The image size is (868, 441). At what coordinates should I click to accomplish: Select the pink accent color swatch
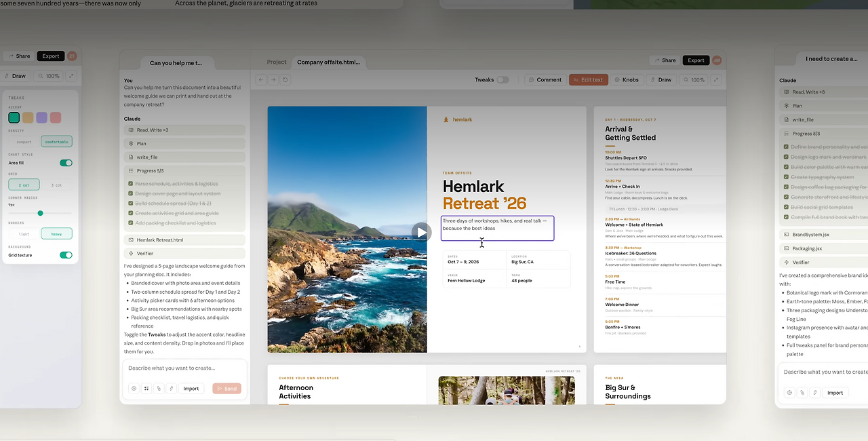point(56,117)
